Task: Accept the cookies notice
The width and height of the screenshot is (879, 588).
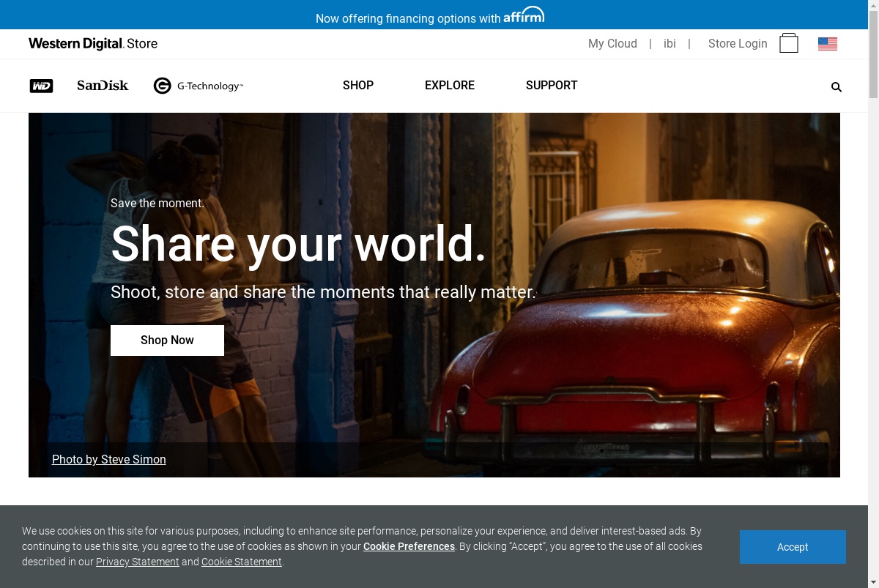Action: [793, 547]
